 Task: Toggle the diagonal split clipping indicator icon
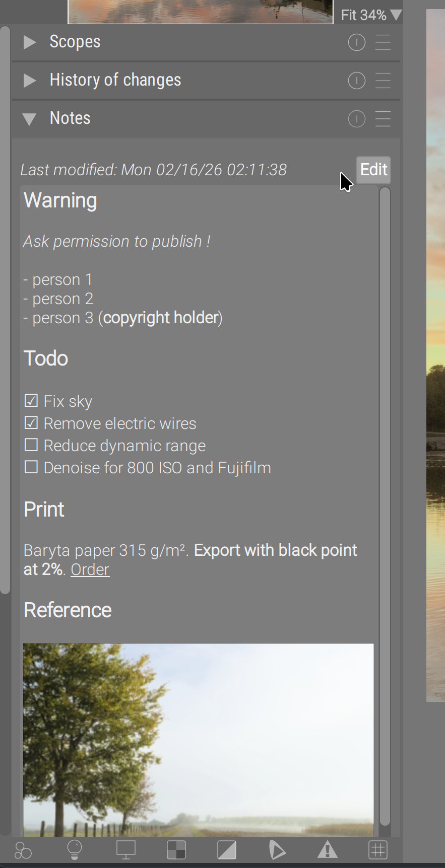[x=227, y=850]
